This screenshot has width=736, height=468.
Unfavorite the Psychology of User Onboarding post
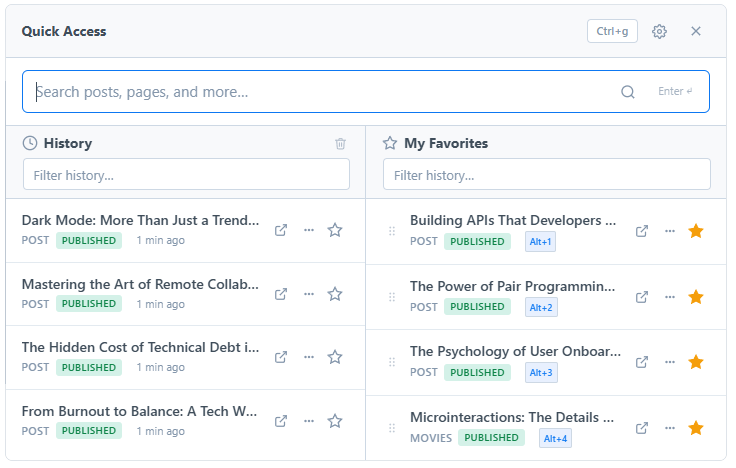click(x=696, y=362)
